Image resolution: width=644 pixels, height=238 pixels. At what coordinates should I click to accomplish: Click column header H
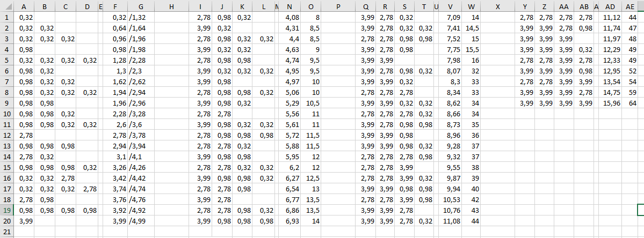point(172,6)
